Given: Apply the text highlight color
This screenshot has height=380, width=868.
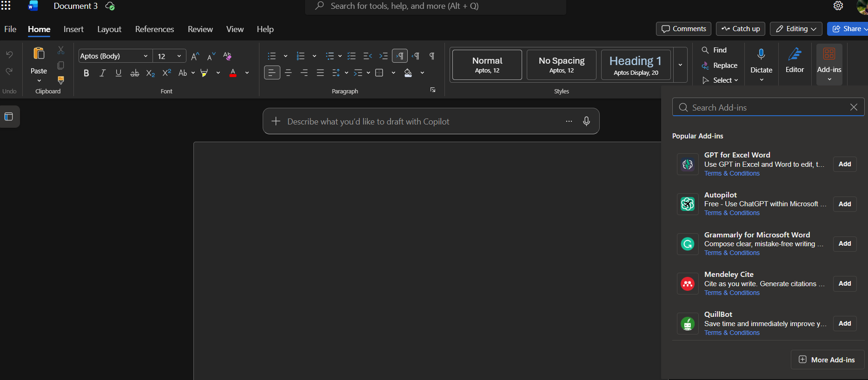Looking at the screenshot, I should click(204, 73).
